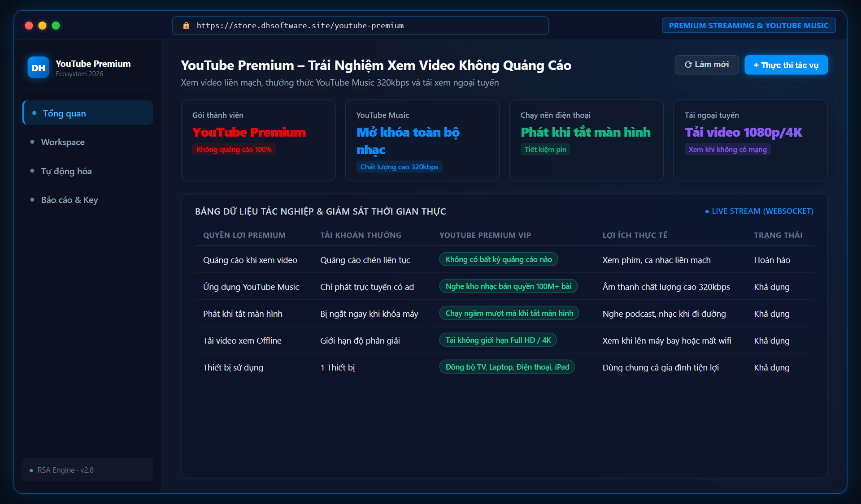861x504 pixels.
Task: Select the YouTube Music Mở khóa toàn bộ nhạc card
Action: tap(422, 140)
